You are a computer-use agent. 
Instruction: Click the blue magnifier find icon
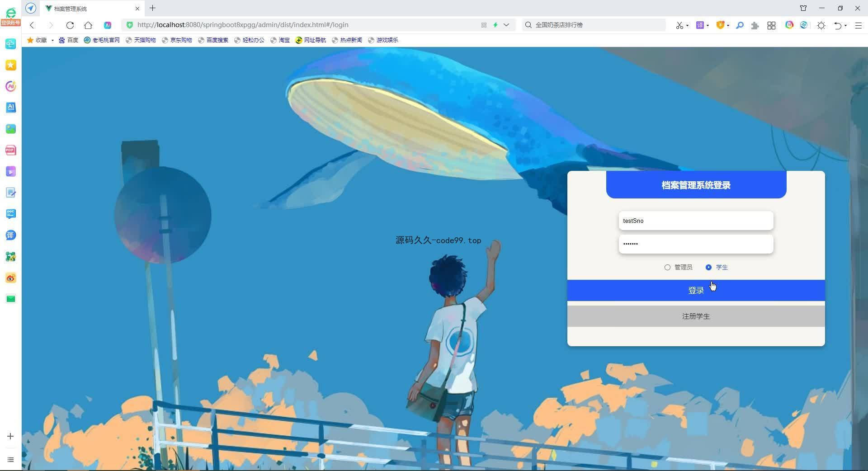[x=740, y=25]
